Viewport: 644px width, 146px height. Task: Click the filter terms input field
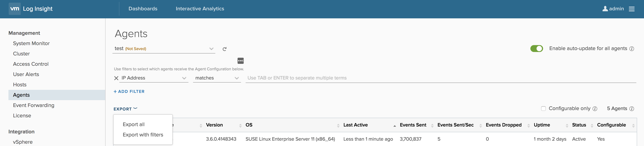pos(440,78)
